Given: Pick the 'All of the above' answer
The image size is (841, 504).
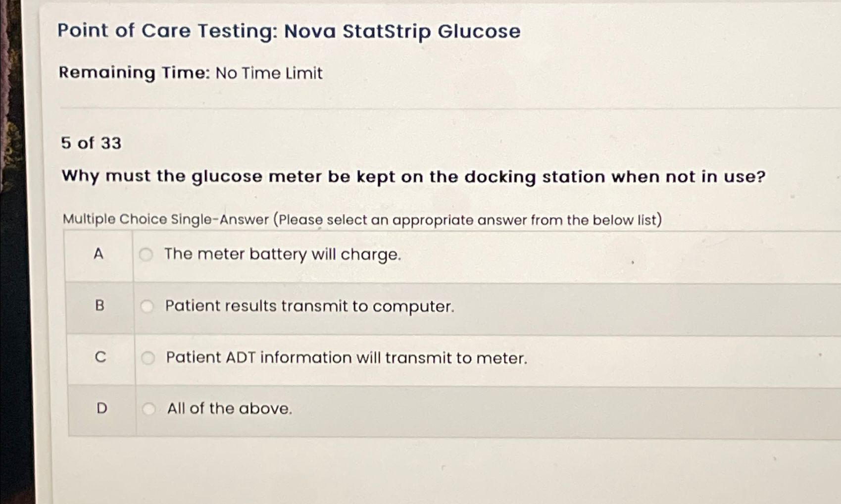Looking at the screenshot, I should click(229, 409).
